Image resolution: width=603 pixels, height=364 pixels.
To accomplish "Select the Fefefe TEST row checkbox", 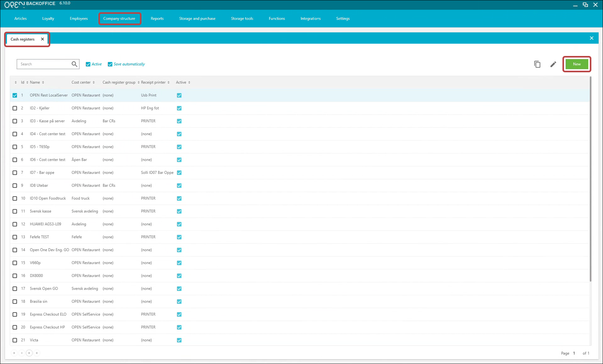I will coord(15,237).
